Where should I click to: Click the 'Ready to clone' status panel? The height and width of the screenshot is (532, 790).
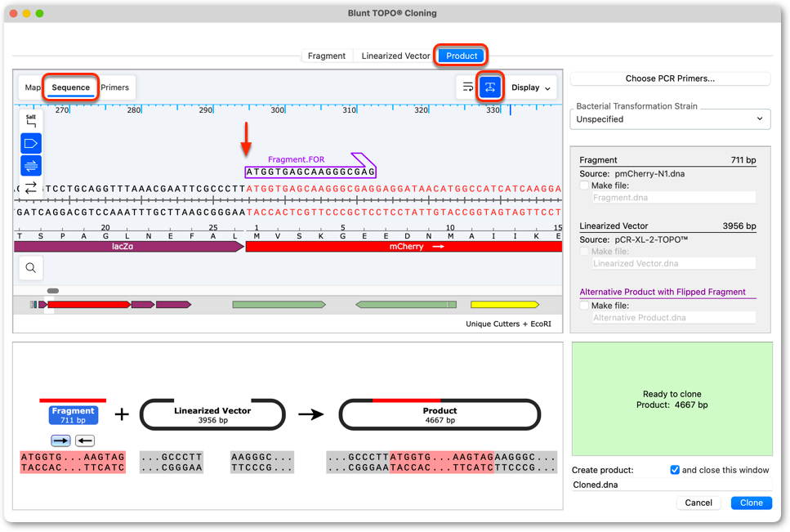pos(672,399)
